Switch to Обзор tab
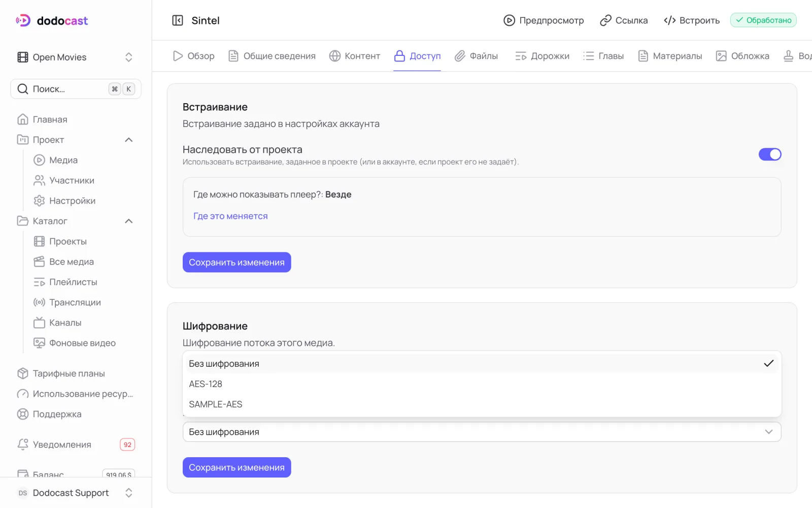The image size is (812, 508). click(x=194, y=56)
